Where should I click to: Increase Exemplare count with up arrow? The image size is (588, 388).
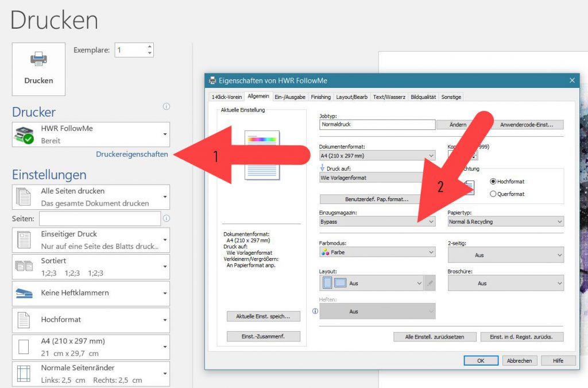(150, 47)
